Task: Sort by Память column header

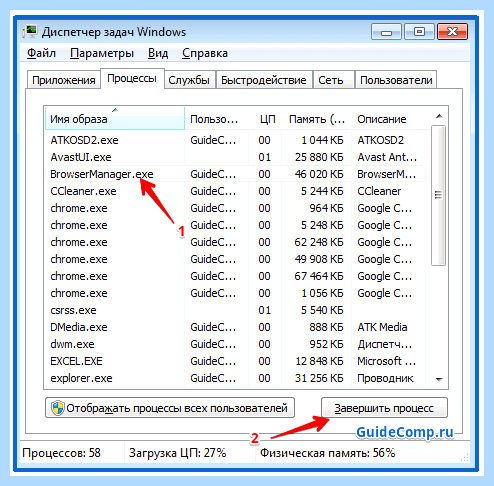Action: click(x=317, y=119)
